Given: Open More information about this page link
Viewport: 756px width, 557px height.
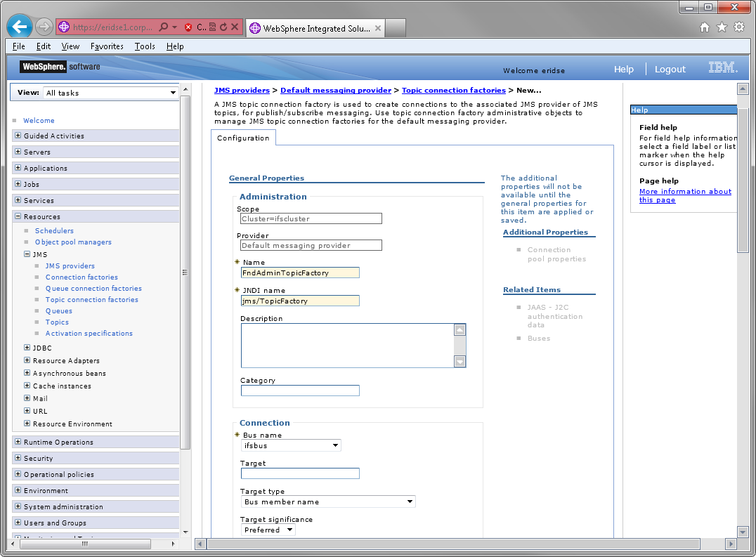Looking at the screenshot, I should point(685,196).
